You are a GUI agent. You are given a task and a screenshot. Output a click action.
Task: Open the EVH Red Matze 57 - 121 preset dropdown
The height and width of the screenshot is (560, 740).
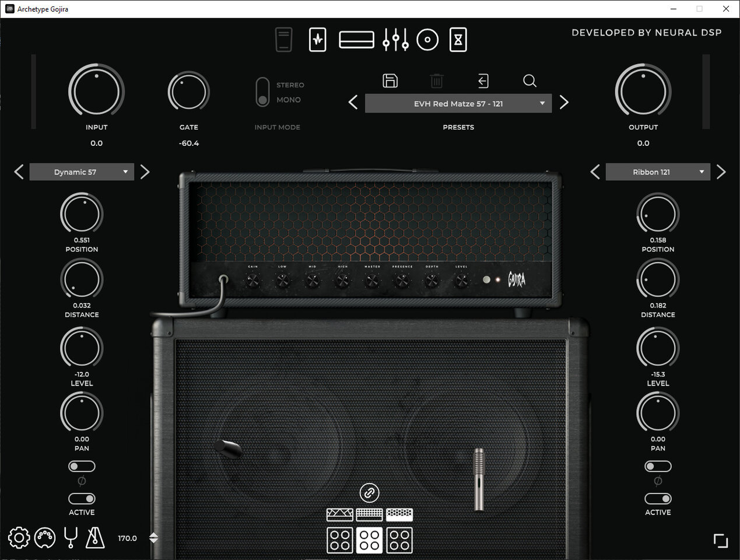click(x=458, y=103)
